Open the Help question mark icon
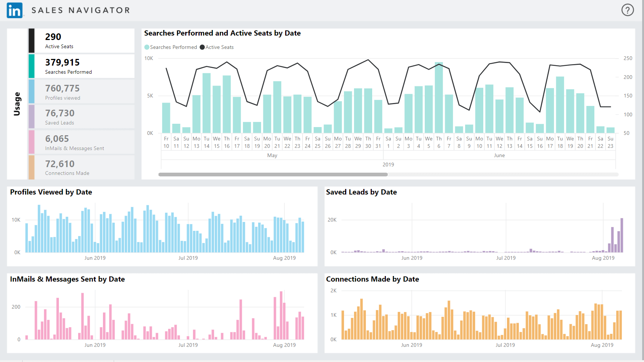Viewport: 644px width, 362px height. [x=627, y=10]
